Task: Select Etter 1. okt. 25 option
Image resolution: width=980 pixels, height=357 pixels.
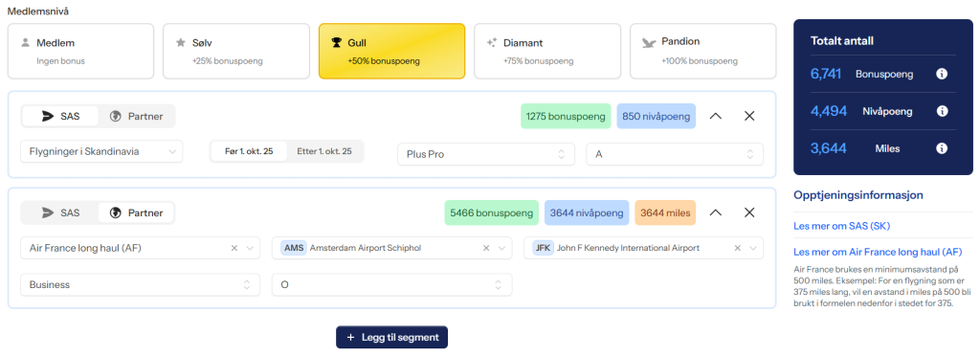Action: click(x=324, y=151)
